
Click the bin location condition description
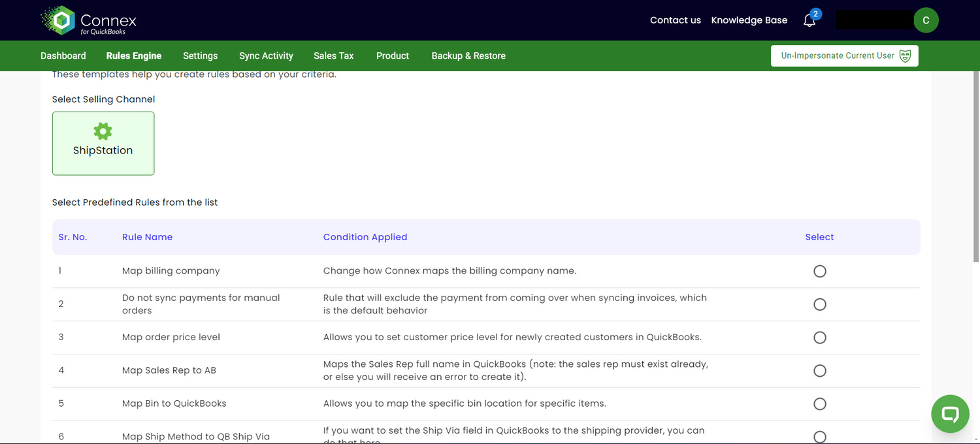coord(465,404)
